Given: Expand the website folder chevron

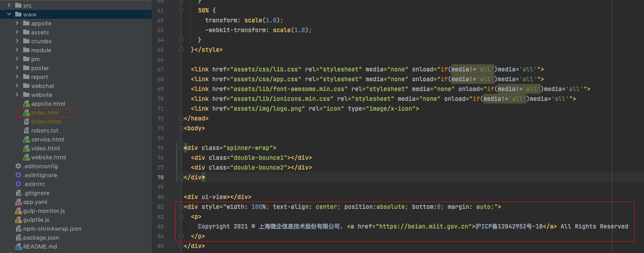Looking at the screenshot, I should pyautogui.click(x=17, y=95).
